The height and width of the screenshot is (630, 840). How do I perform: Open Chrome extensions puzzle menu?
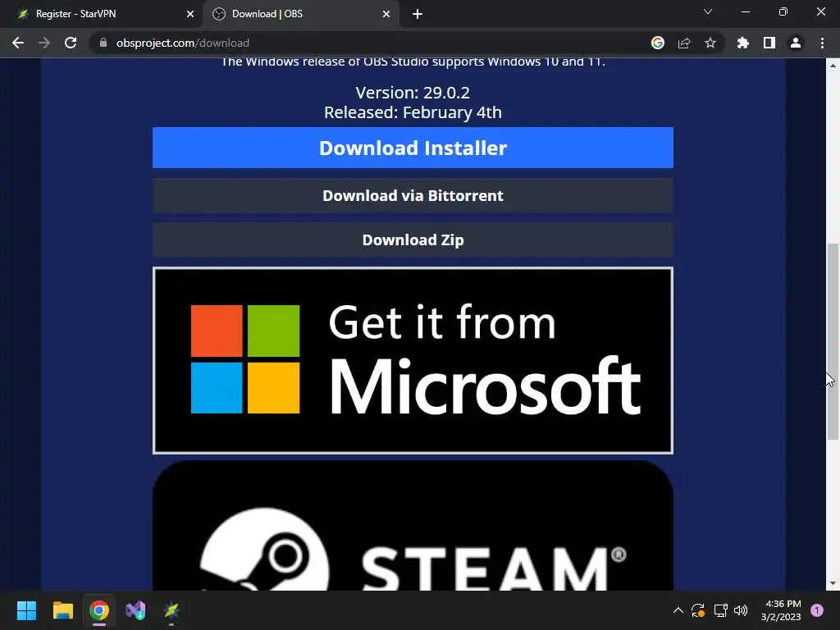click(743, 43)
